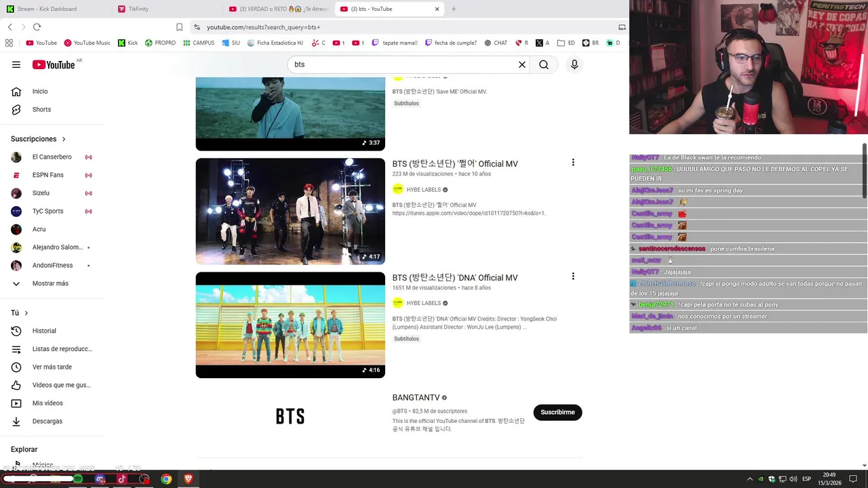Bookmark this page icon in address bar
Viewport: 868px width, 488px height.
click(x=179, y=27)
